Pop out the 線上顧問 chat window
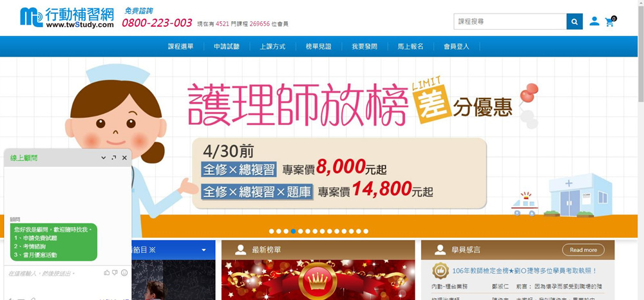 pyautogui.click(x=114, y=158)
